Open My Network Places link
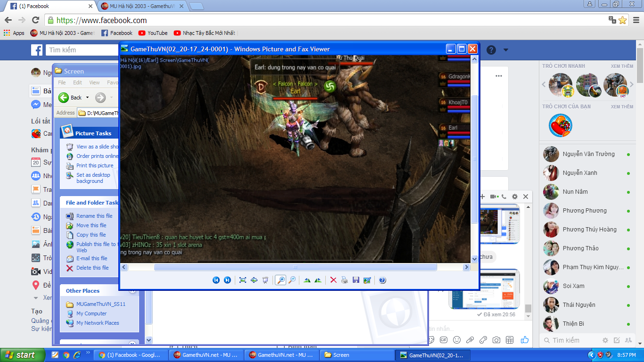This screenshot has width=644, height=362. 98,323
